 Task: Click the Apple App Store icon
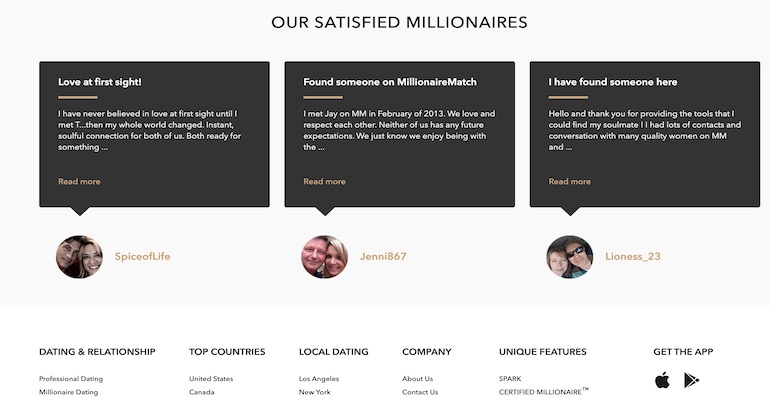[x=662, y=380]
